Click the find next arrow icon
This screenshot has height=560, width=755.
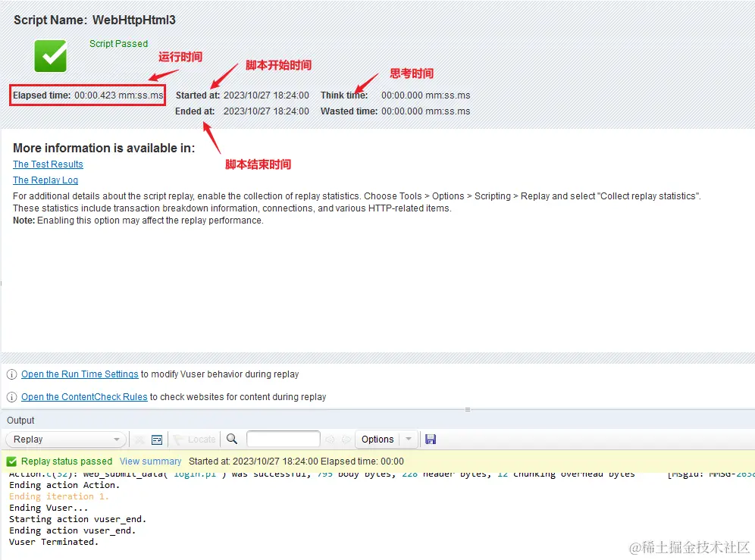pyautogui.click(x=346, y=440)
